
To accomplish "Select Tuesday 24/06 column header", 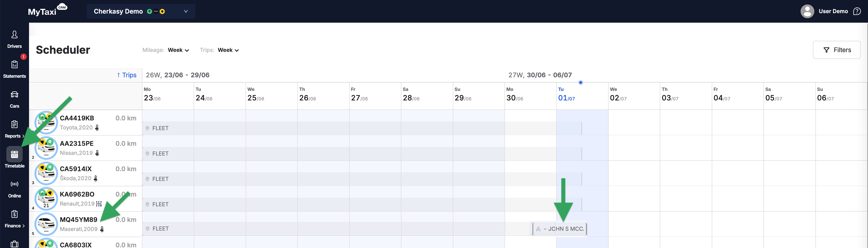I will [x=220, y=96].
